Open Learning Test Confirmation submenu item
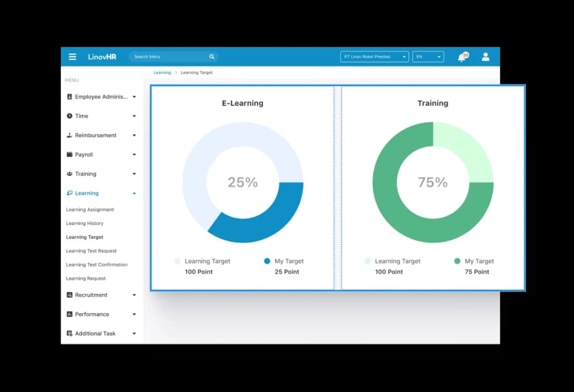Screen dimensions: 574x392 tap(97, 264)
